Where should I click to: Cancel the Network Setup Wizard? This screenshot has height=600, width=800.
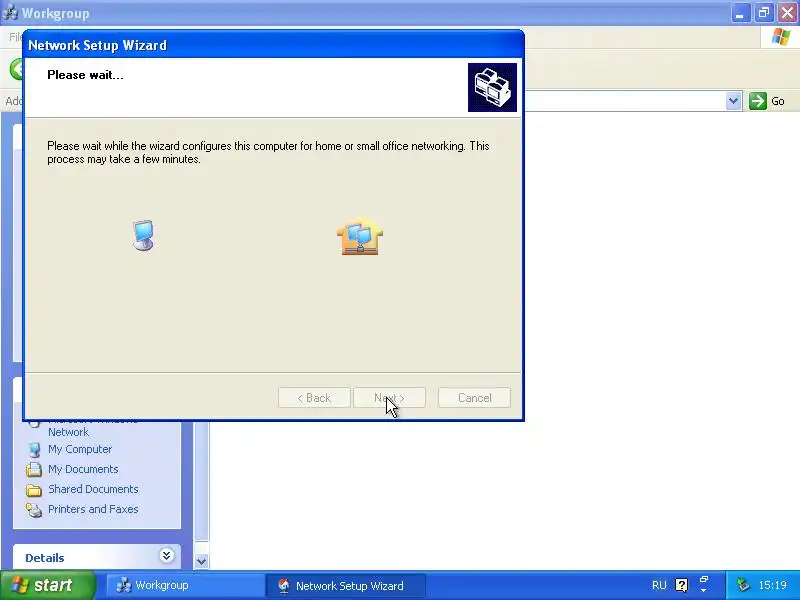click(x=474, y=397)
